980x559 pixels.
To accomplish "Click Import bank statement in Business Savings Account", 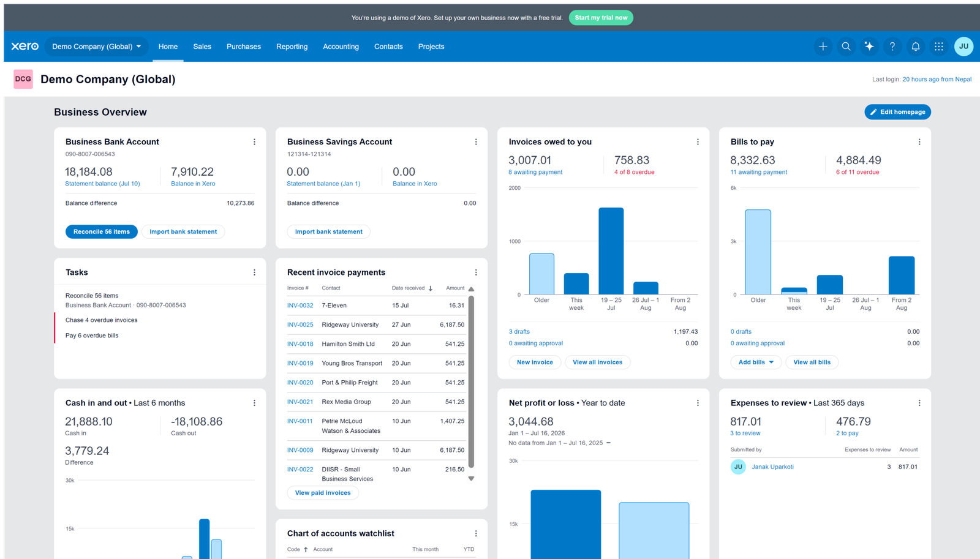I will point(329,231).
